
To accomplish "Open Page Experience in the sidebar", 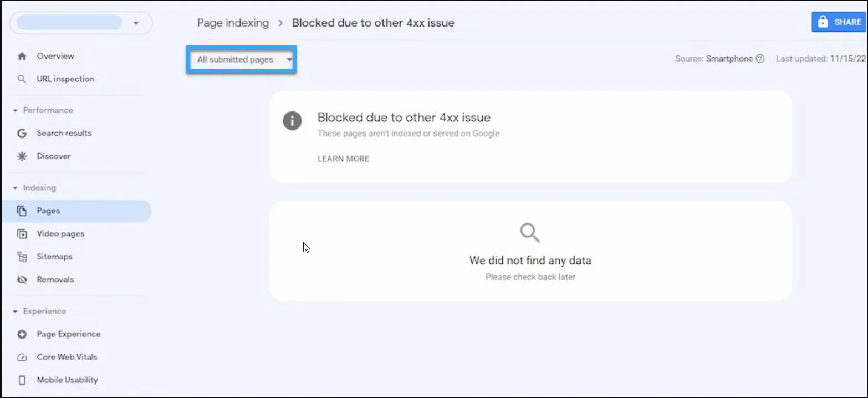I will point(69,334).
